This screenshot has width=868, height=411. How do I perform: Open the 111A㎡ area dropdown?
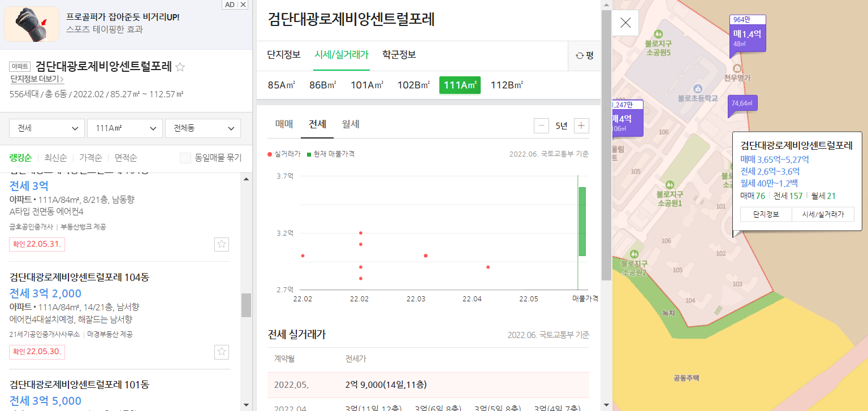click(125, 128)
